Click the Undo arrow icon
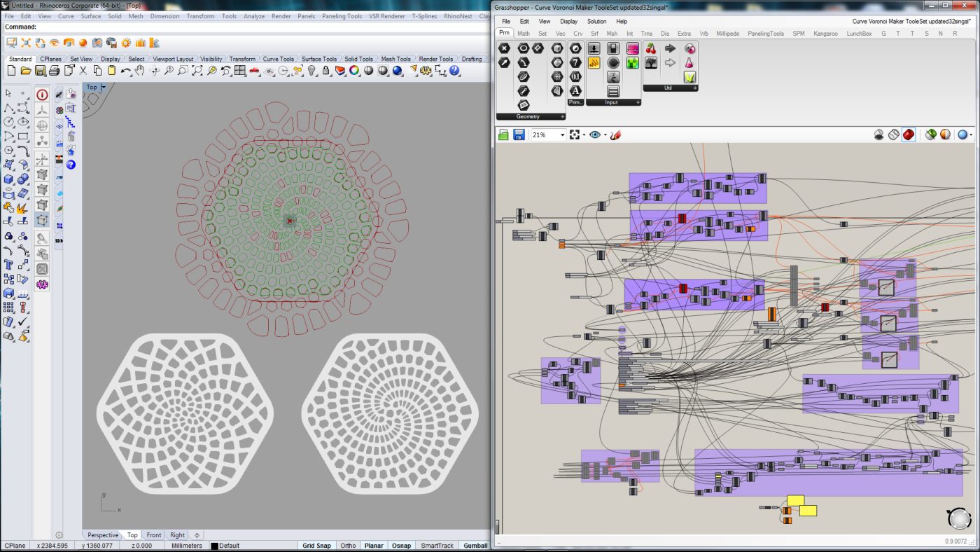 click(x=125, y=71)
